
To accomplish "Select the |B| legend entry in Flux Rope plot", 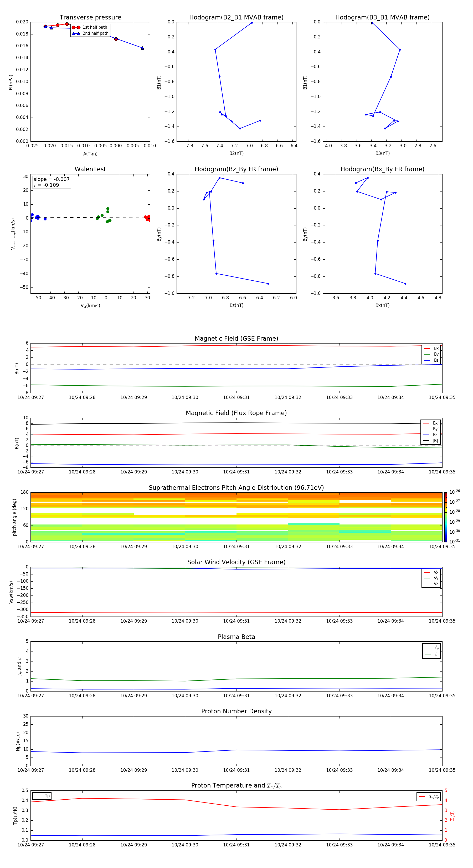I will click(x=431, y=441).
